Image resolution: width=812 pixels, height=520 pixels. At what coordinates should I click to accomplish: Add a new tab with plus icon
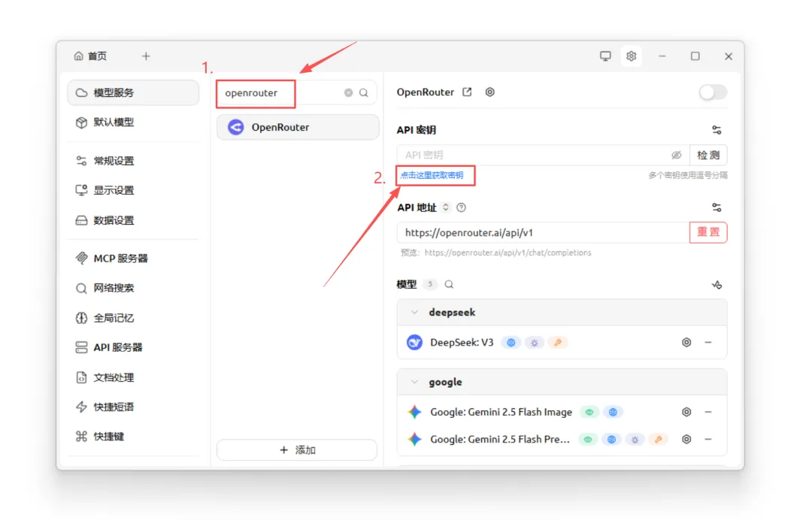(x=146, y=56)
